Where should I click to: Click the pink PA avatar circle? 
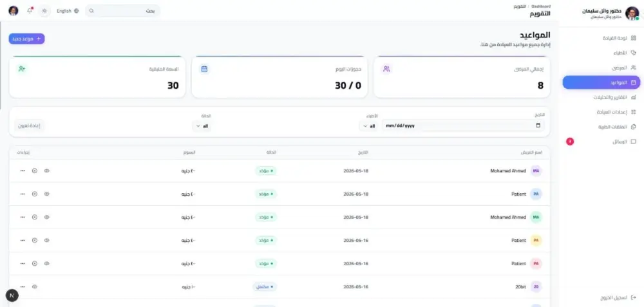point(536,263)
